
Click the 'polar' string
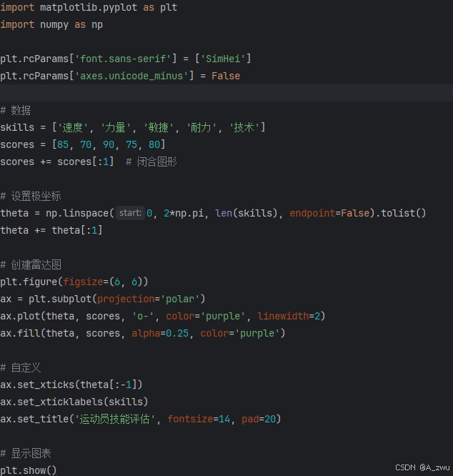tap(180, 299)
